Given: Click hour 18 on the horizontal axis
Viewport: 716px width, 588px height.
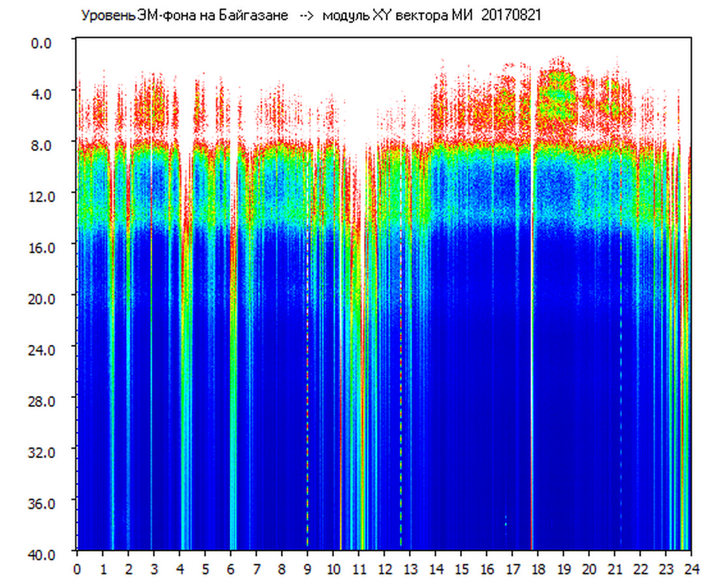Looking at the screenshot, I should 538,568.
